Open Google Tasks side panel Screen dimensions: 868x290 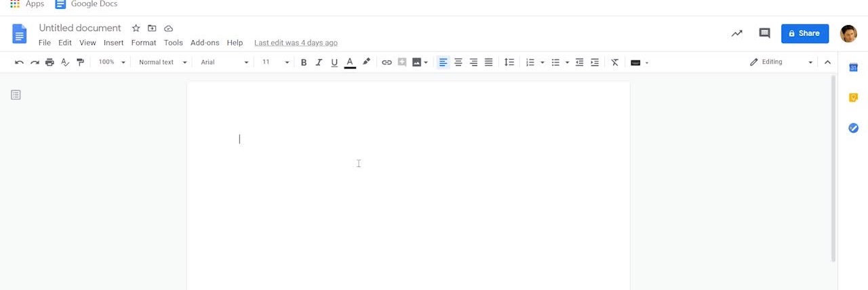click(854, 128)
